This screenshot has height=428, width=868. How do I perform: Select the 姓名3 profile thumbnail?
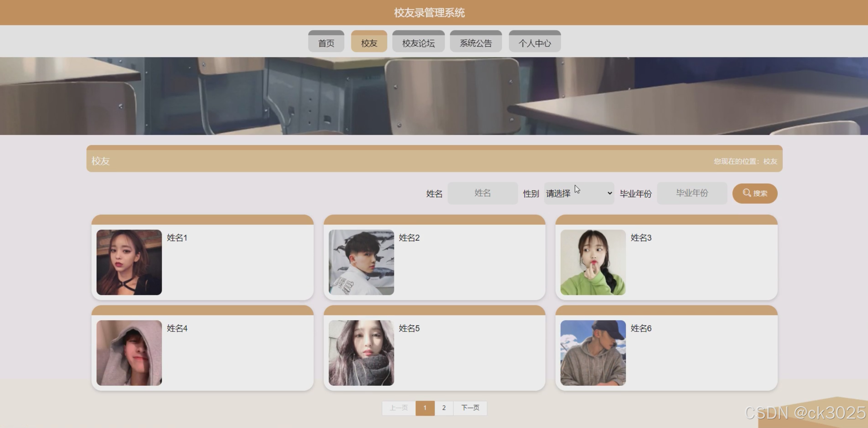pos(593,262)
